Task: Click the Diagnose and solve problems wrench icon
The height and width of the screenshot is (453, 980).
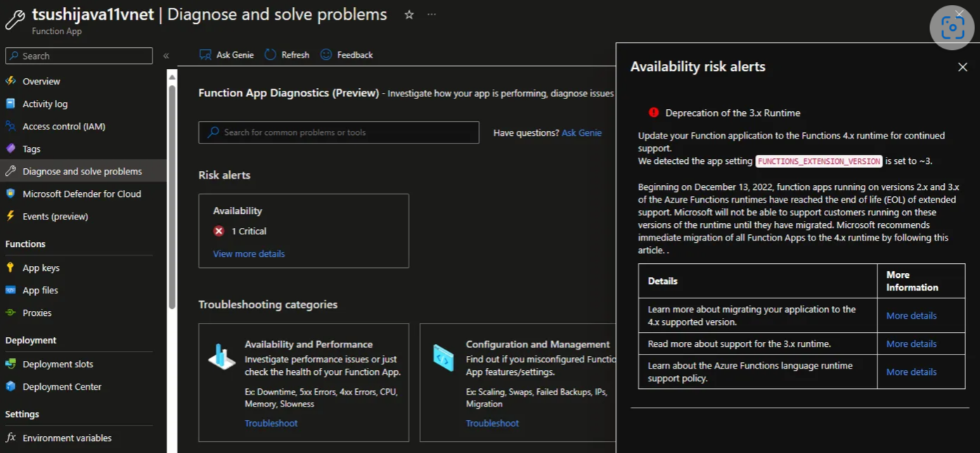Action: pos(11,171)
